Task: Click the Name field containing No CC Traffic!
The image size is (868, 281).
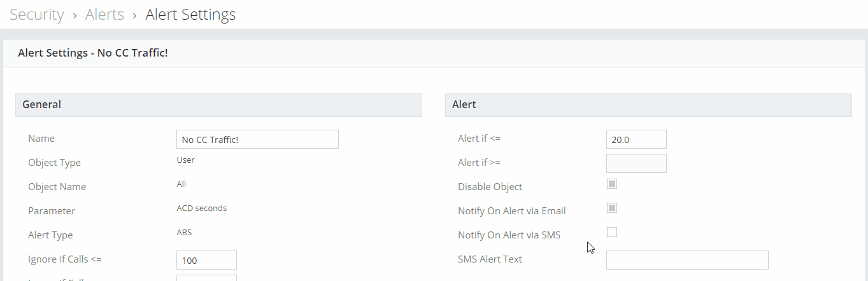Action: [257, 139]
